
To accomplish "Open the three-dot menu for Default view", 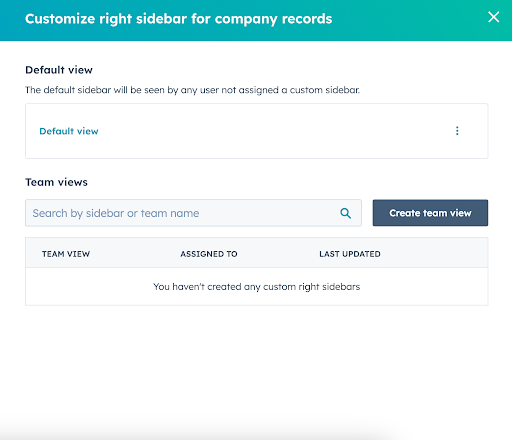I will tap(457, 131).
